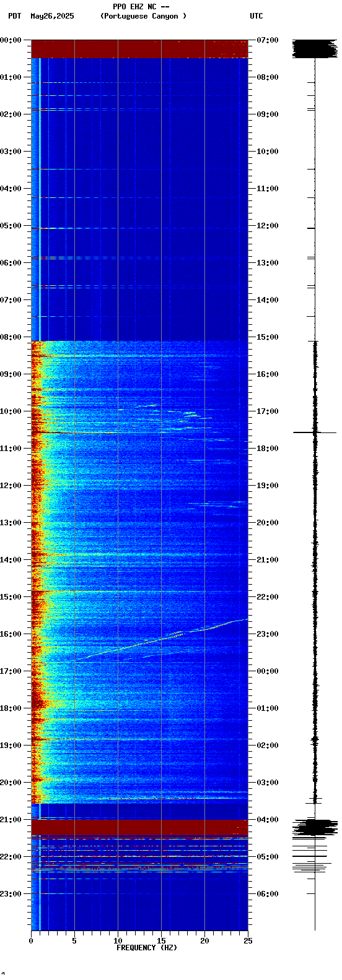Click the UTC '01:00' time label
Viewport: 342px width, 980px height.
[x=268, y=708]
